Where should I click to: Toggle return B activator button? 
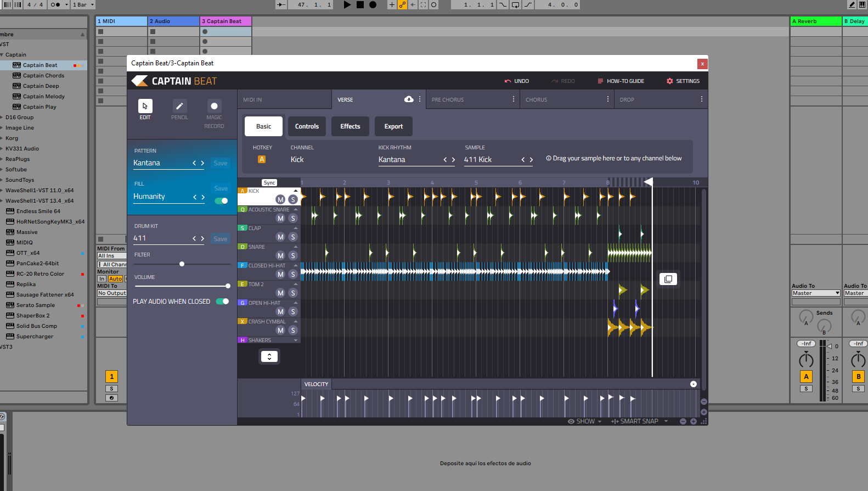click(858, 376)
